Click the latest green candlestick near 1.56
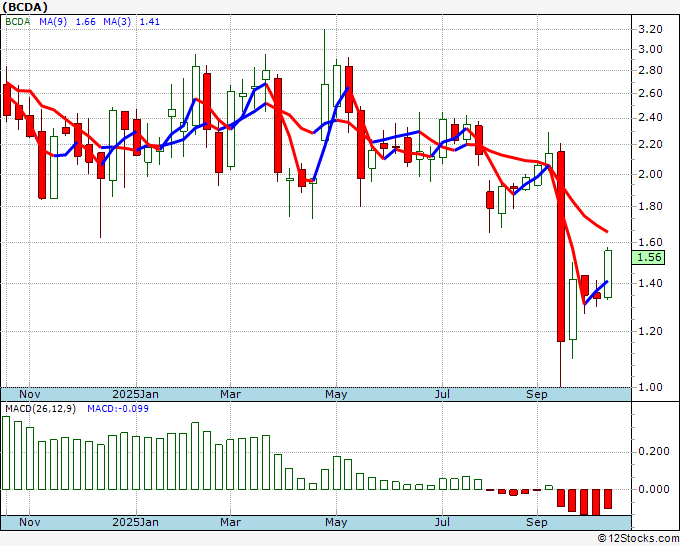The width and height of the screenshot is (680, 546). tap(608, 274)
